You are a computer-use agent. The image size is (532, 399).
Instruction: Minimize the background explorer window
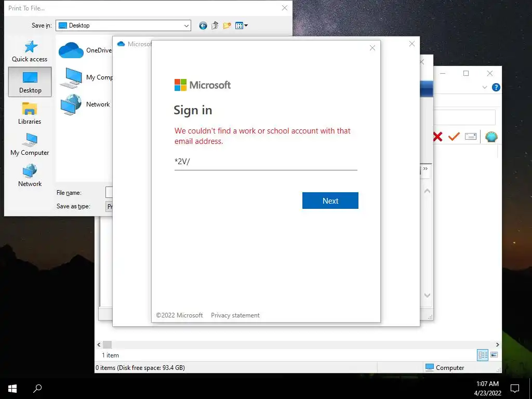(443, 73)
